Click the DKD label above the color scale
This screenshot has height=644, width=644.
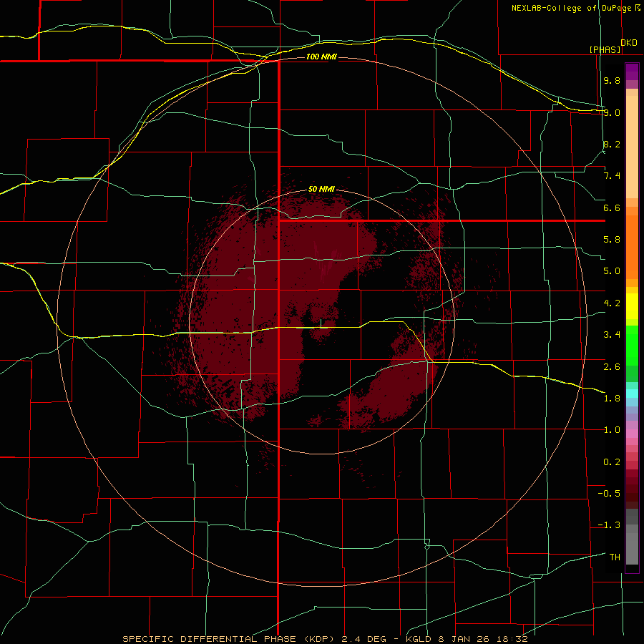point(629,43)
